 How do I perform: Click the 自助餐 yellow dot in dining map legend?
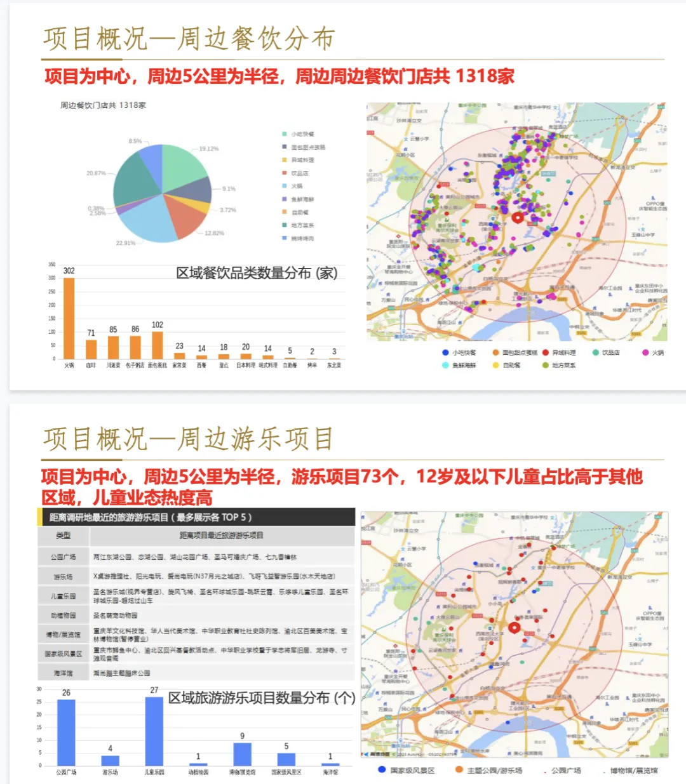pos(495,365)
